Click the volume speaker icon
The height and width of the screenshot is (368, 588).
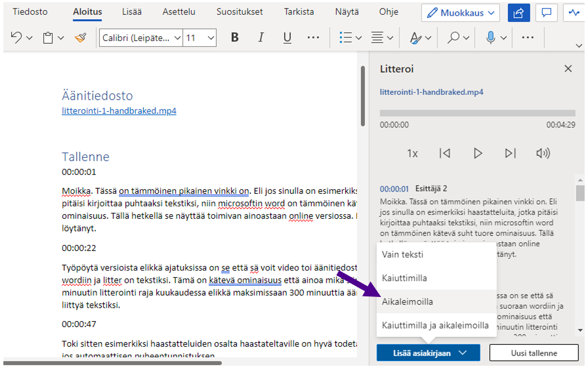pos(543,153)
